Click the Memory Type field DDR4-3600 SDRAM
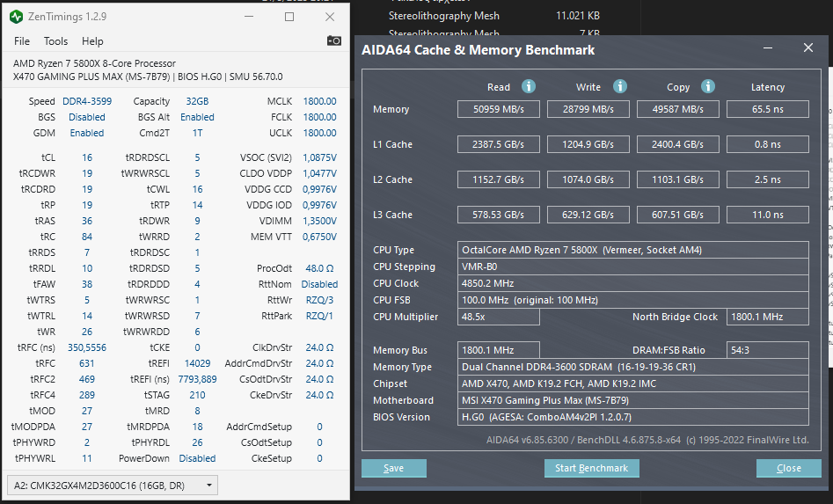 pyautogui.click(x=633, y=367)
